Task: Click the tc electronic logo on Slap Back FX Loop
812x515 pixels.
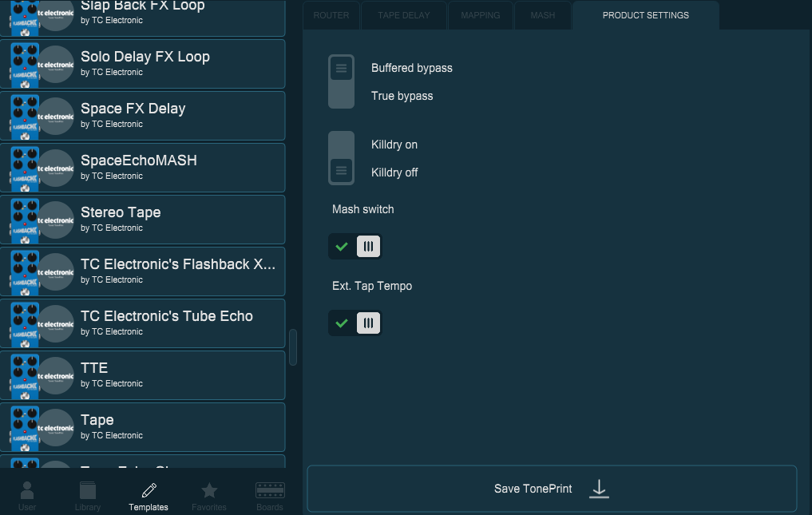Action: tap(56, 13)
